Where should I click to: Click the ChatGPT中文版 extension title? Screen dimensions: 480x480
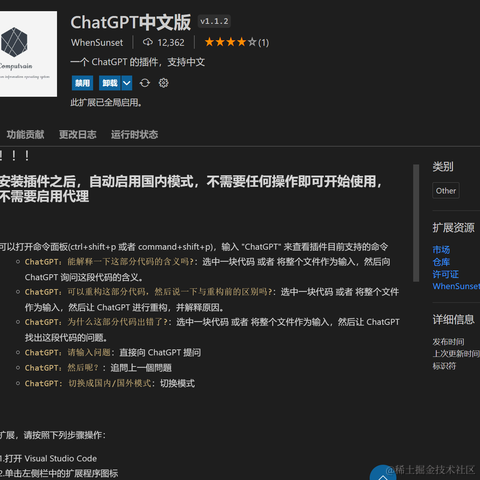131,22
